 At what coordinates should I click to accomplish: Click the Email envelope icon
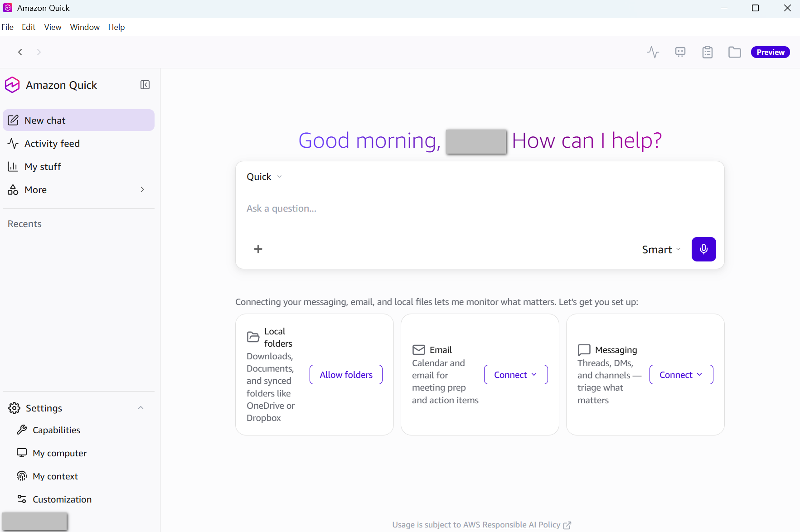pos(419,350)
